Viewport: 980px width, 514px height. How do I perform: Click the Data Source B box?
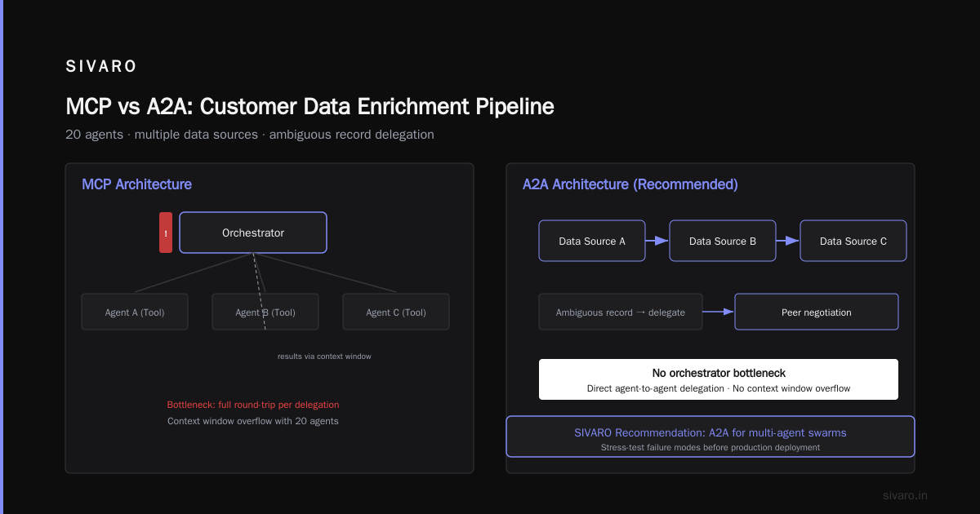click(x=723, y=241)
